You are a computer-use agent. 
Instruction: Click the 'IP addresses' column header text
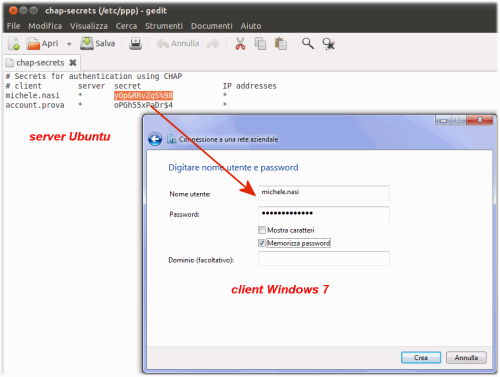(x=250, y=86)
